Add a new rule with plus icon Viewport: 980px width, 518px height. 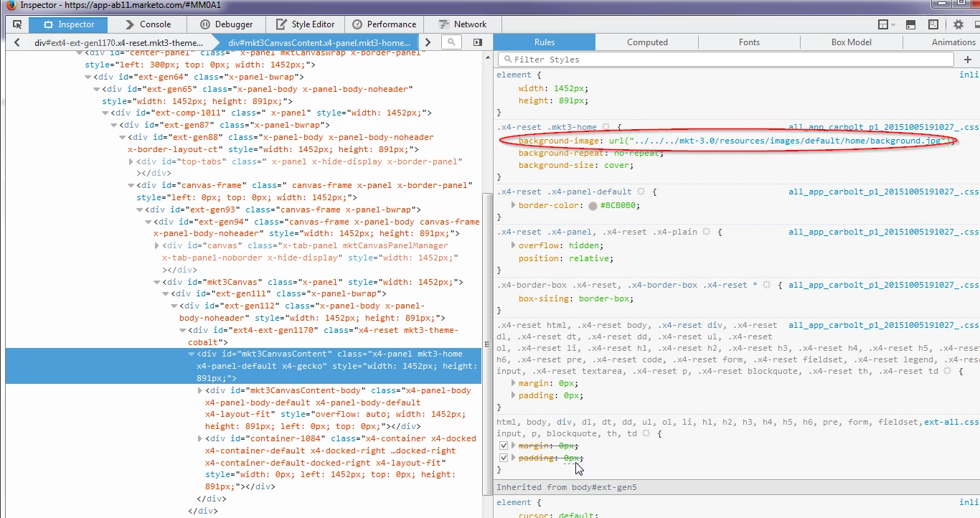[968, 60]
